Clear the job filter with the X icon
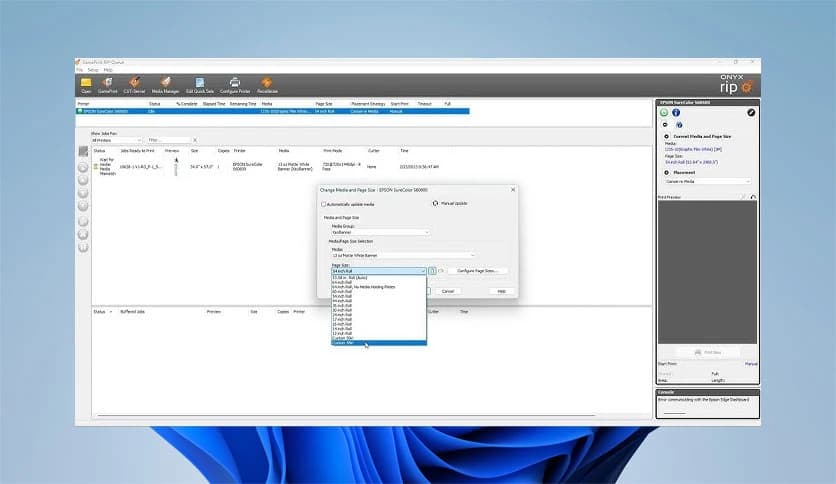This screenshot has height=484, width=836. pyautogui.click(x=195, y=140)
